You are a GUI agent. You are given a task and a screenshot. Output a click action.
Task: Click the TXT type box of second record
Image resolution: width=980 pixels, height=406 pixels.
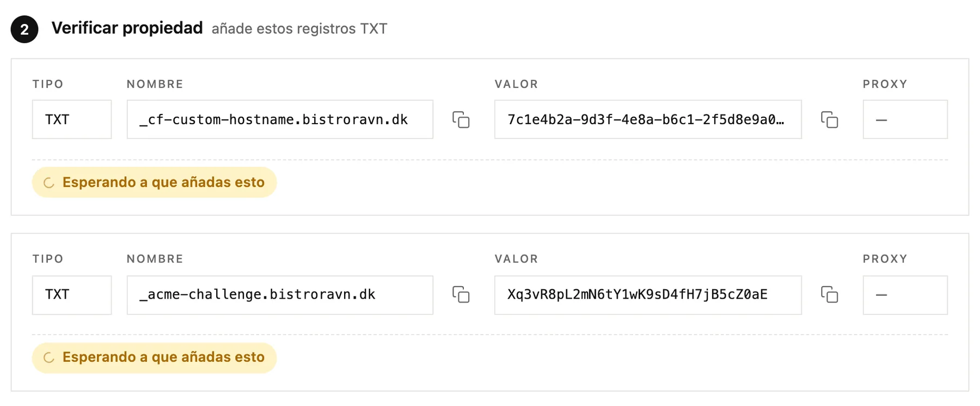(x=72, y=295)
